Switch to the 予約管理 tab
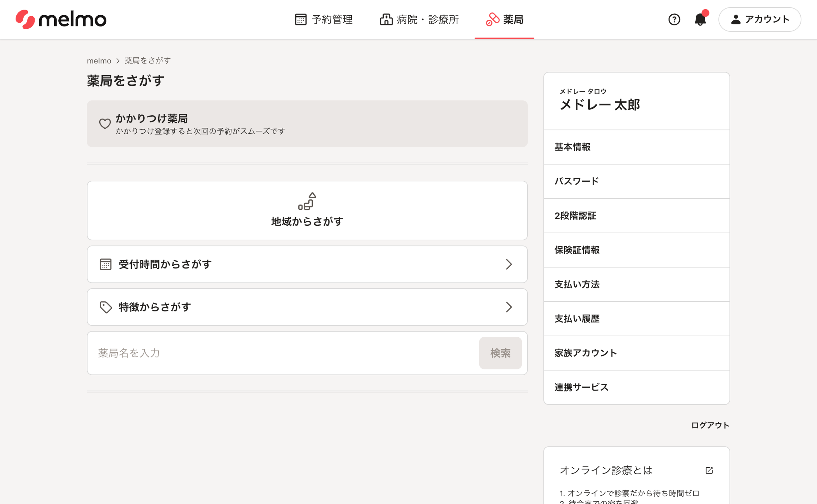This screenshot has width=817, height=504. click(x=324, y=19)
